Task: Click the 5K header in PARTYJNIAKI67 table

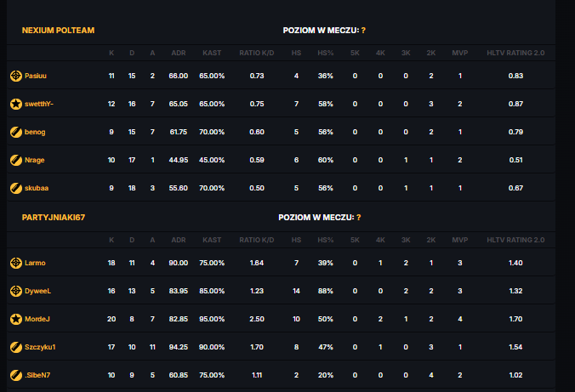Action: coord(355,240)
